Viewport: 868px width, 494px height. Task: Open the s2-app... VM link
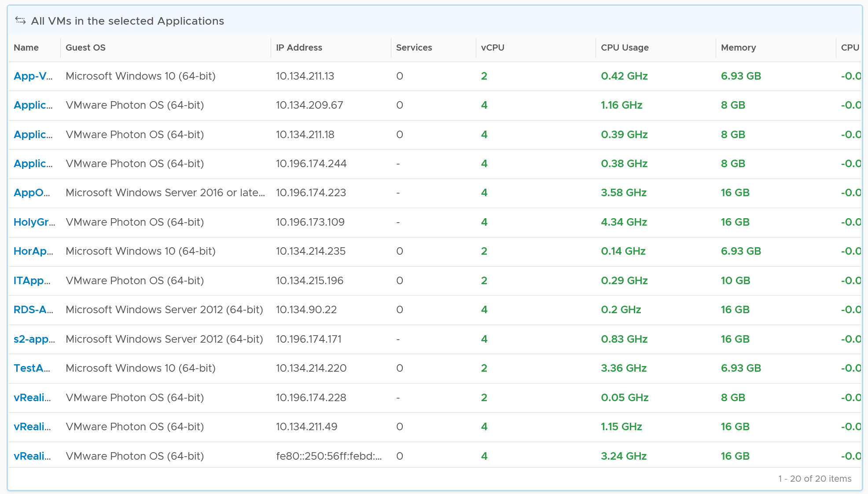34,339
